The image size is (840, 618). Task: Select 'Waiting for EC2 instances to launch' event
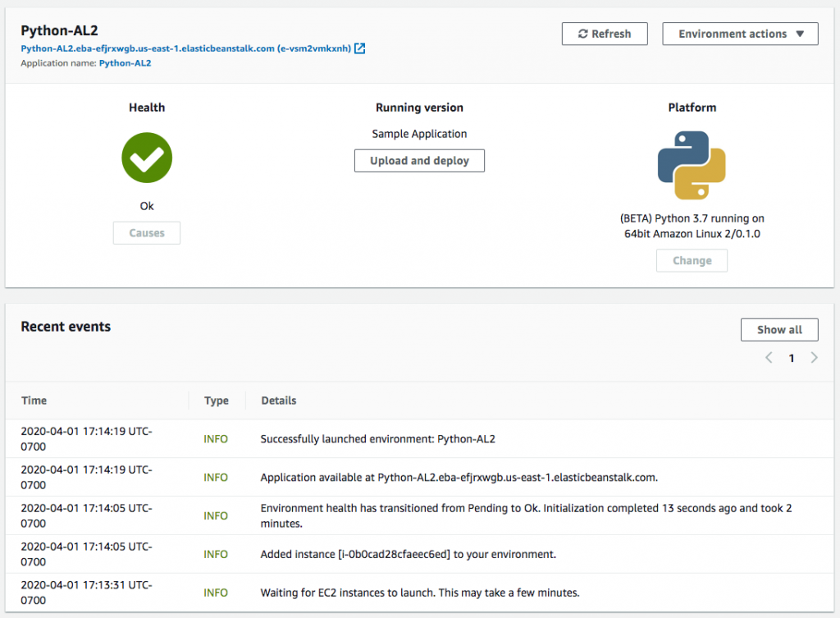pyautogui.click(x=420, y=593)
